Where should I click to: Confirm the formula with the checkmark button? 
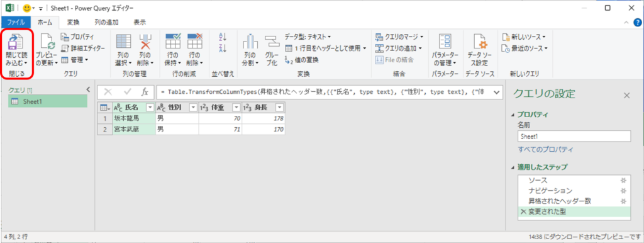(127, 93)
